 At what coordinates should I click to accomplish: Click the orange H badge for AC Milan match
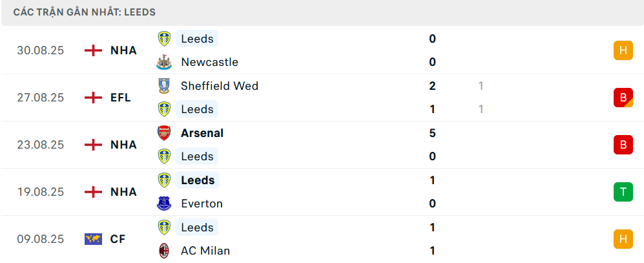pos(623,239)
